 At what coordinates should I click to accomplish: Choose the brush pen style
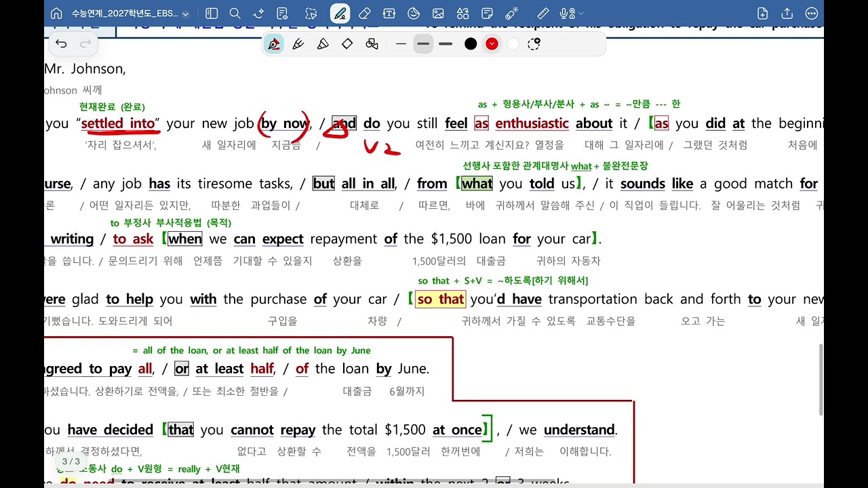(x=323, y=44)
